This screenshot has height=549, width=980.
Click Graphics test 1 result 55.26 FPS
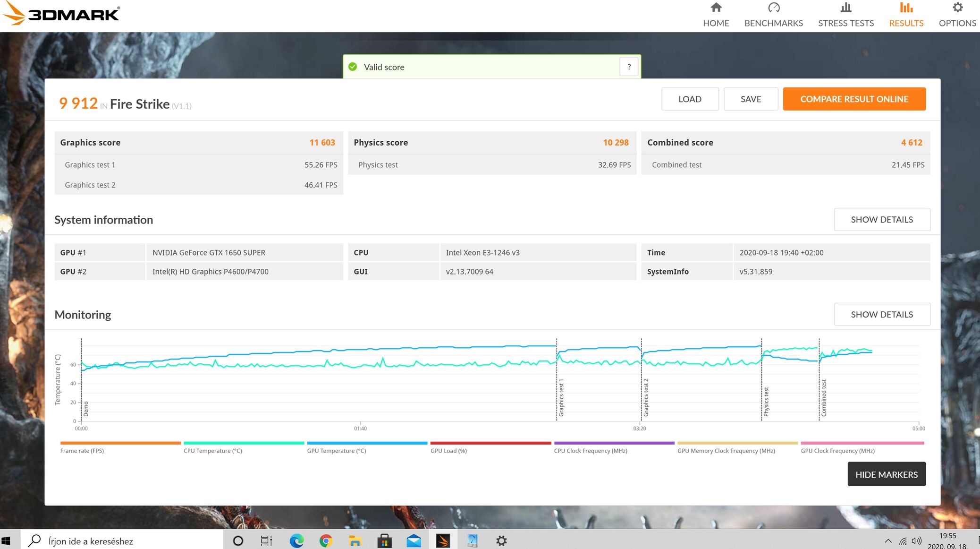[x=321, y=165]
